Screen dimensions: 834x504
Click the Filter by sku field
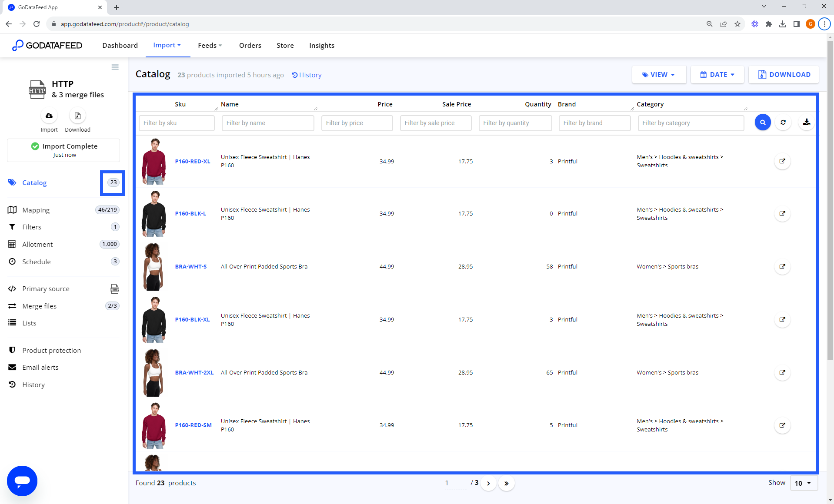click(x=177, y=123)
